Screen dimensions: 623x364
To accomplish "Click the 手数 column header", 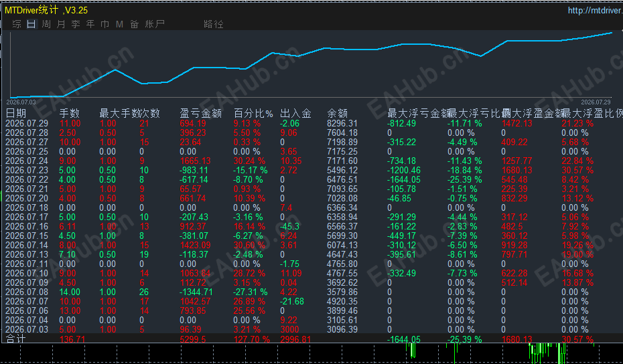I will [70, 114].
